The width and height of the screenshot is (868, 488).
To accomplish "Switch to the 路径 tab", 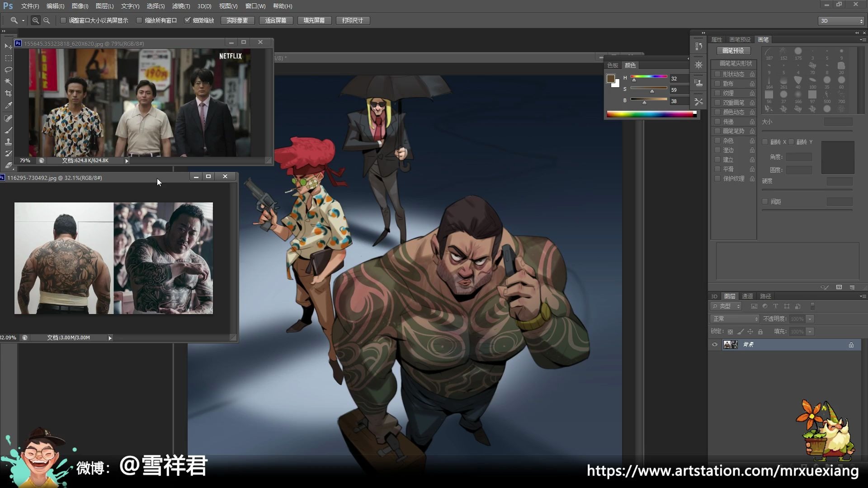I will click(765, 296).
